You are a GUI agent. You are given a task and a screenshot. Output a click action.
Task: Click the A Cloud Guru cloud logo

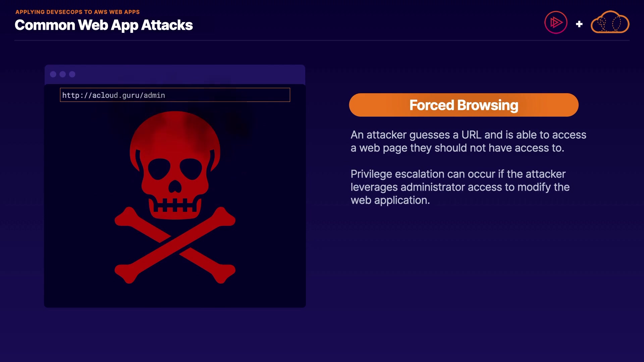point(610,22)
